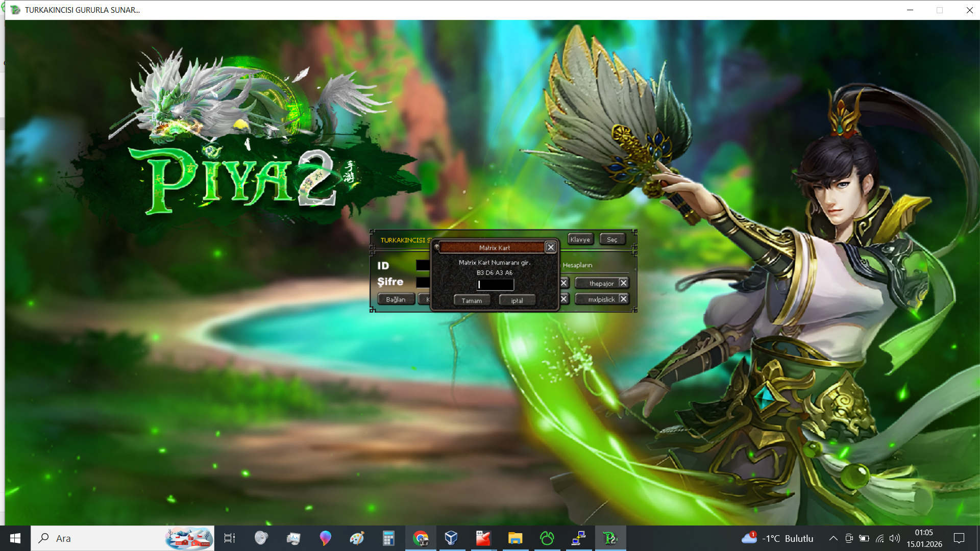
Task: Open the clock showing 01:05
Action: [924, 538]
